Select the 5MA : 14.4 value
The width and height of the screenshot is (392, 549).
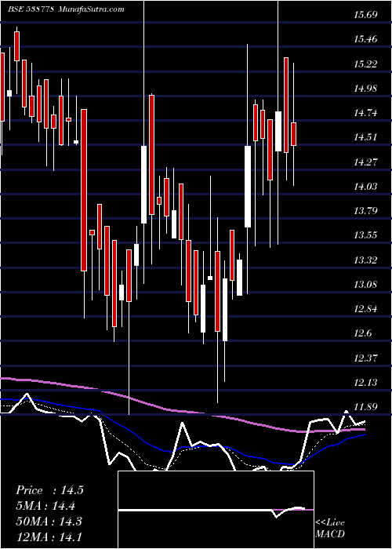click(45, 506)
